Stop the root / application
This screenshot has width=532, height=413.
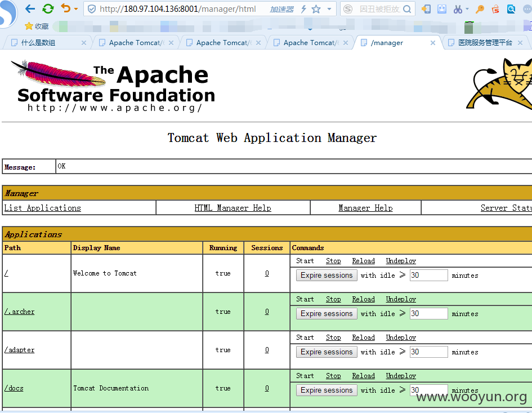click(333, 261)
